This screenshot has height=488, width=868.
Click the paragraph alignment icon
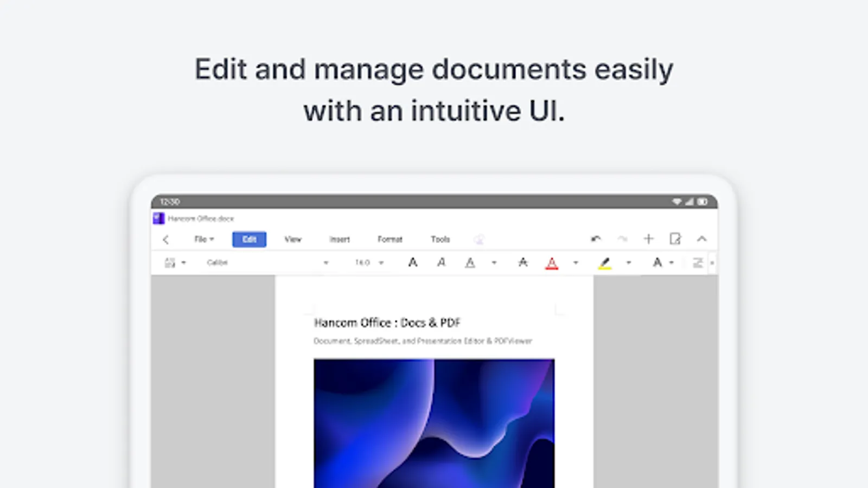[x=698, y=263]
